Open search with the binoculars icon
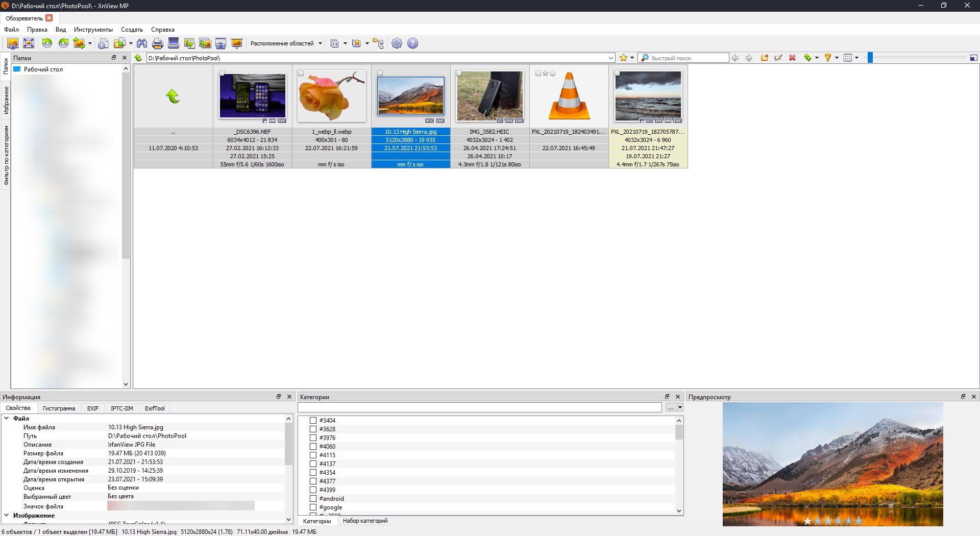The width and height of the screenshot is (980, 536). click(142, 43)
